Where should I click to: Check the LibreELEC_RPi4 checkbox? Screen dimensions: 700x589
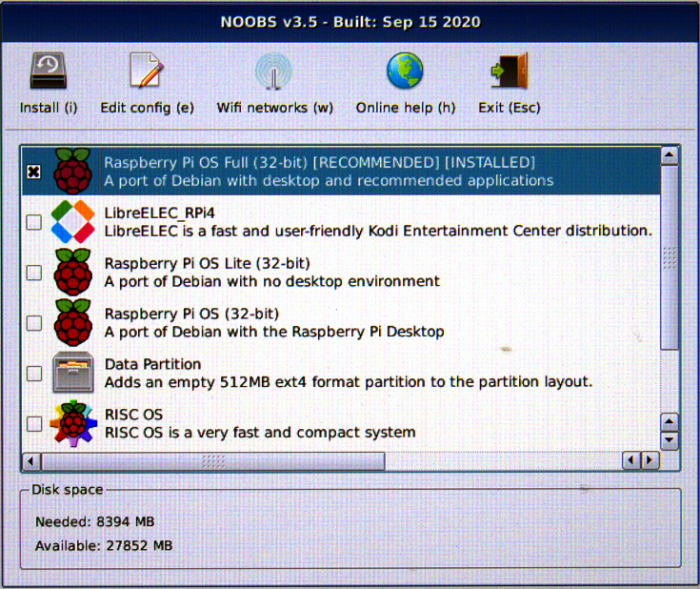[34, 222]
